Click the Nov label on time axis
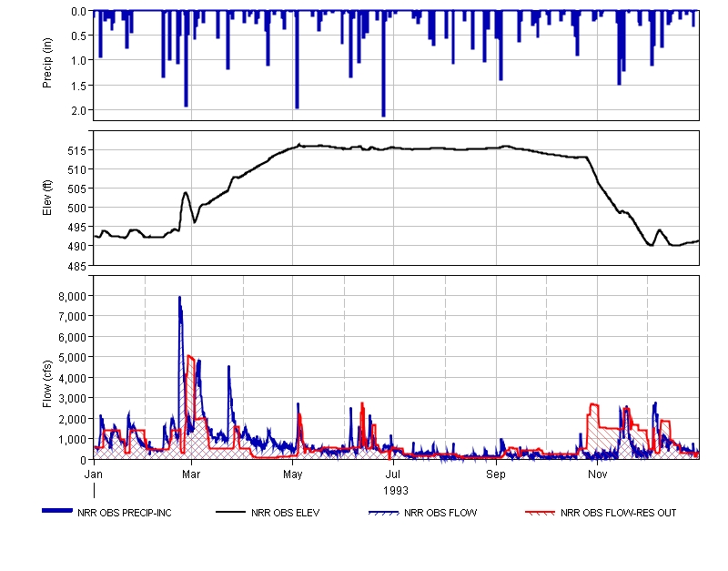Image resolution: width=728 pixels, height=571 pixels. click(x=597, y=474)
